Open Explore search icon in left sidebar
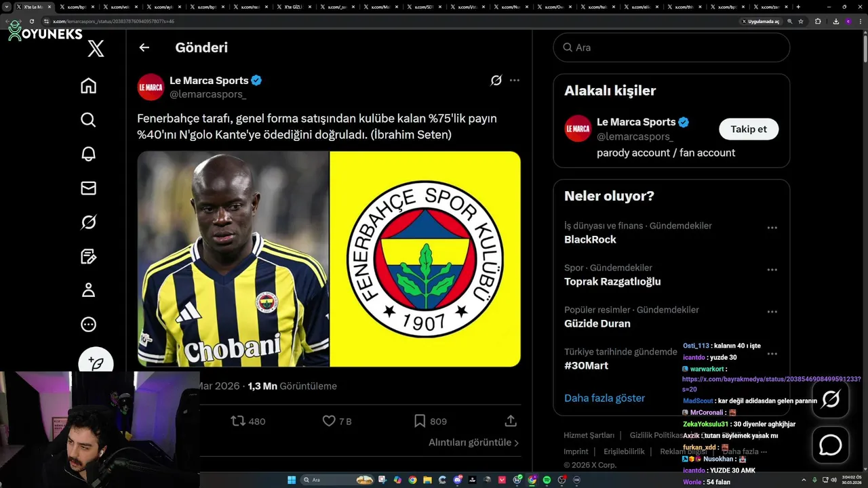 [x=88, y=120]
